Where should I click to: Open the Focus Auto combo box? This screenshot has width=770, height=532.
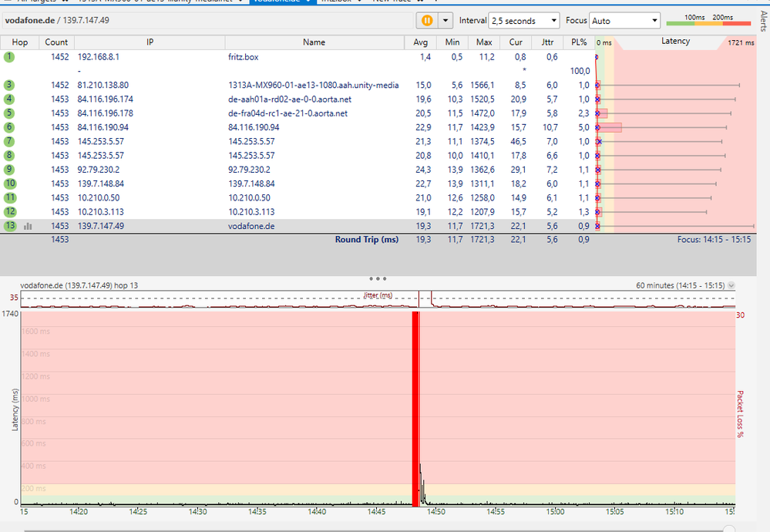(625, 21)
